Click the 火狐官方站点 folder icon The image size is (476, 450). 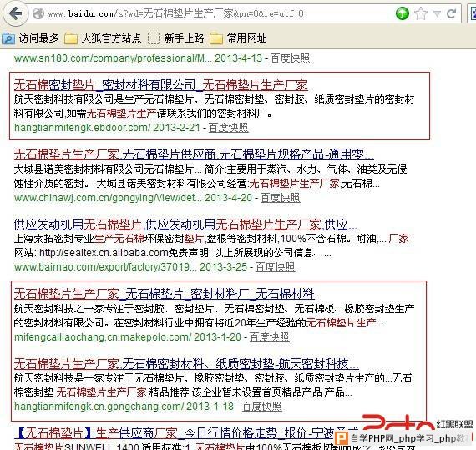point(71,39)
